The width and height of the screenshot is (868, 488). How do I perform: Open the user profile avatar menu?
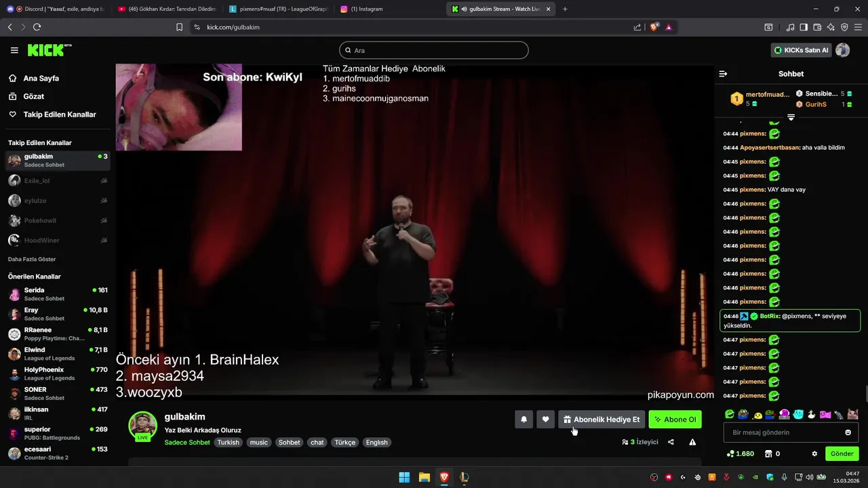pyautogui.click(x=843, y=50)
